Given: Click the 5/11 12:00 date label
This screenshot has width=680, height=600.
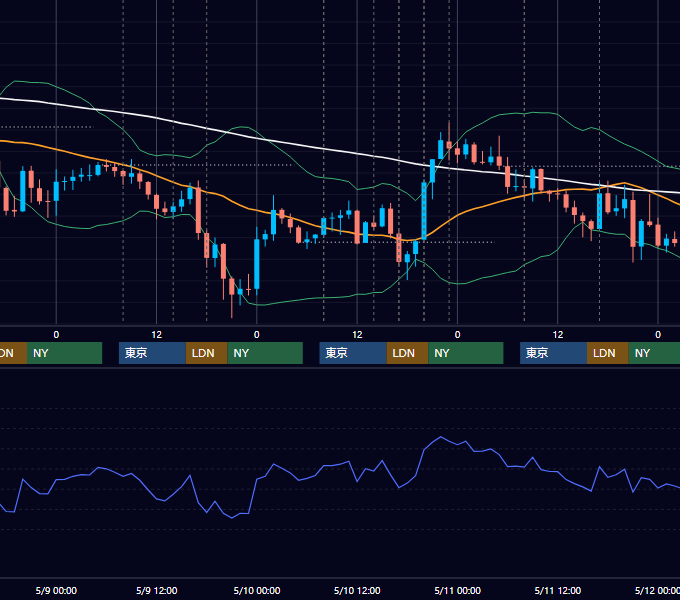Looking at the screenshot, I should pos(558,590).
